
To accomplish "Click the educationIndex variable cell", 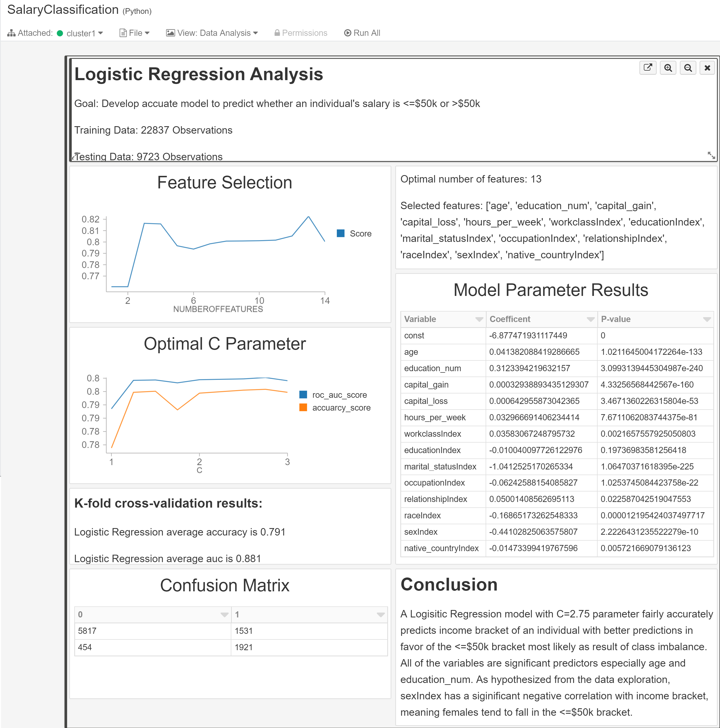I will click(x=443, y=450).
